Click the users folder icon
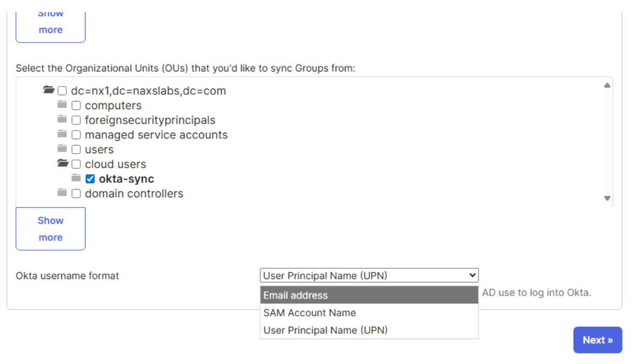Image resolution: width=634 pixels, height=364 pixels. (x=62, y=149)
